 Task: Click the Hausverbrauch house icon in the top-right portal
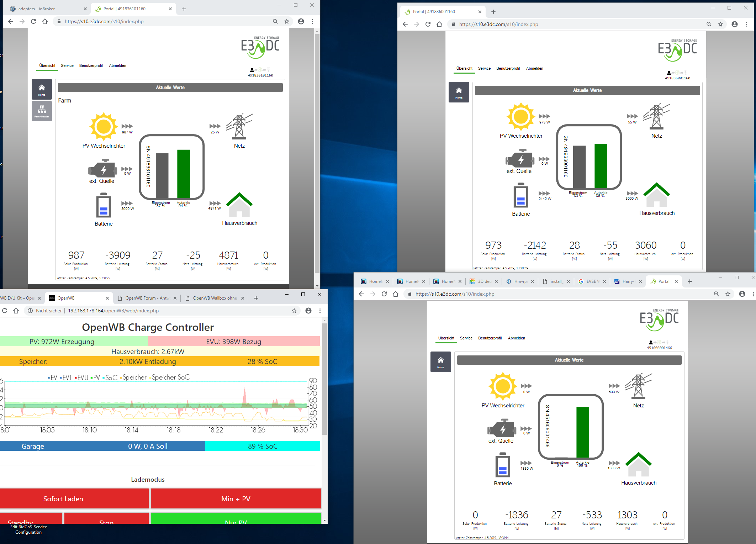click(656, 195)
